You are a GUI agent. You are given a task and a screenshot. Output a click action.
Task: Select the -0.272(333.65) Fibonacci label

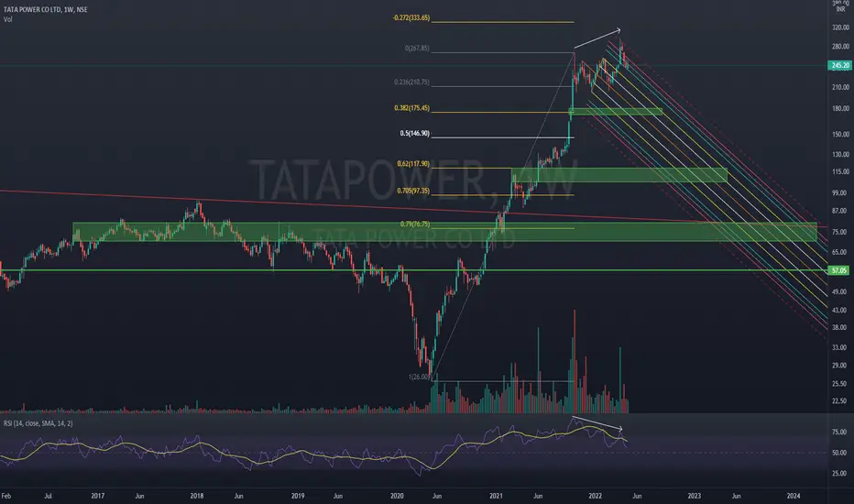pos(411,18)
